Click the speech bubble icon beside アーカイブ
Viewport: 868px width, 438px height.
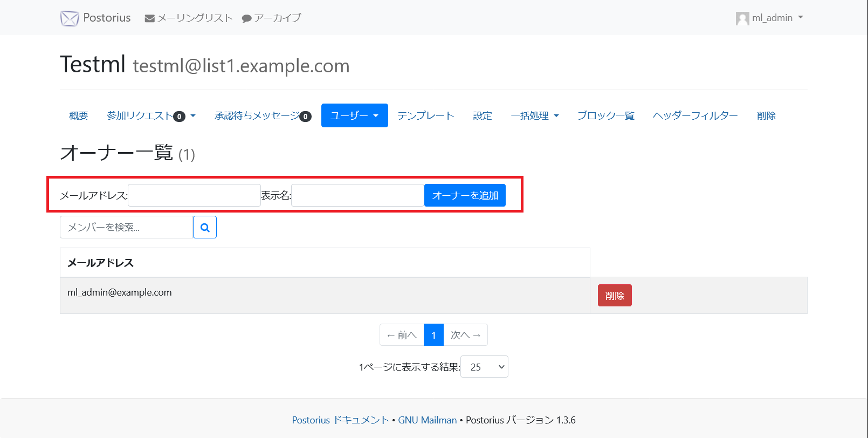pos(247,19)
